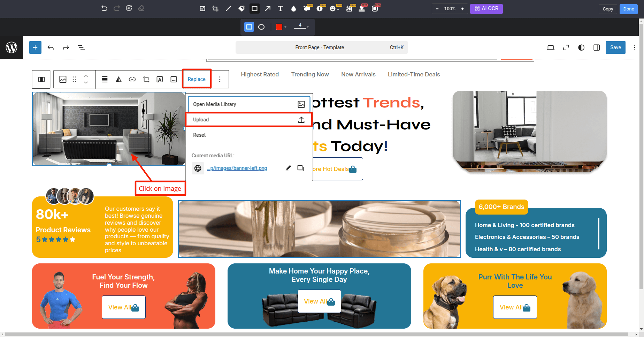This screenshot has width=644, height=337.
Task: Click the WordPress logo
Action: [x=11, y=47]
